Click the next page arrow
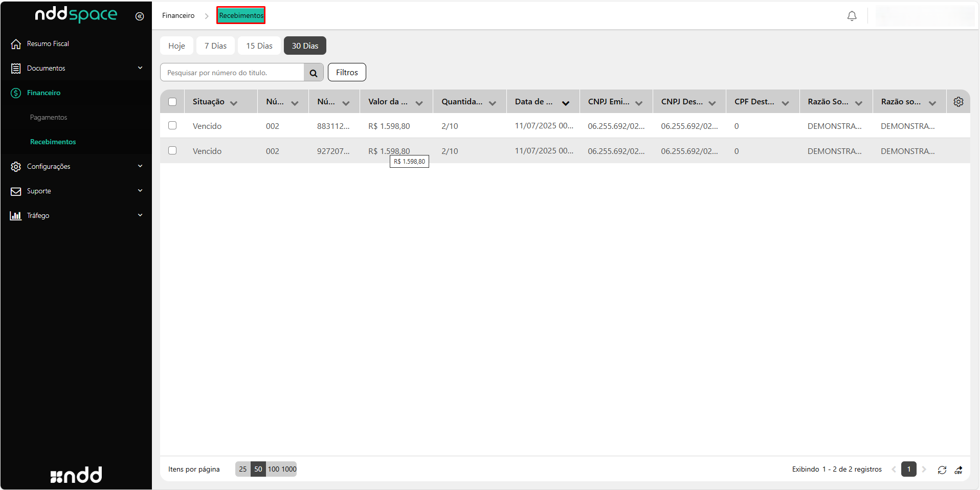Viewport: 980px width, 490px height. point(924,470)
